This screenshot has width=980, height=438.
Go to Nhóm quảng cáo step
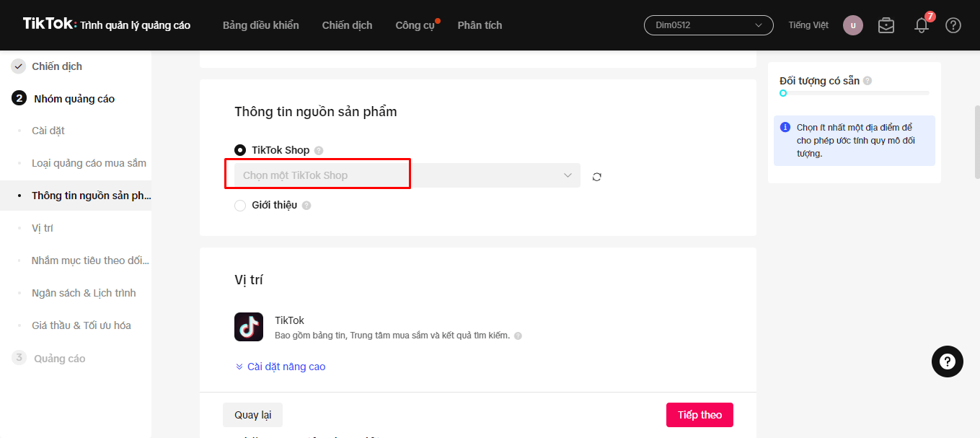(x=74, y=99)
